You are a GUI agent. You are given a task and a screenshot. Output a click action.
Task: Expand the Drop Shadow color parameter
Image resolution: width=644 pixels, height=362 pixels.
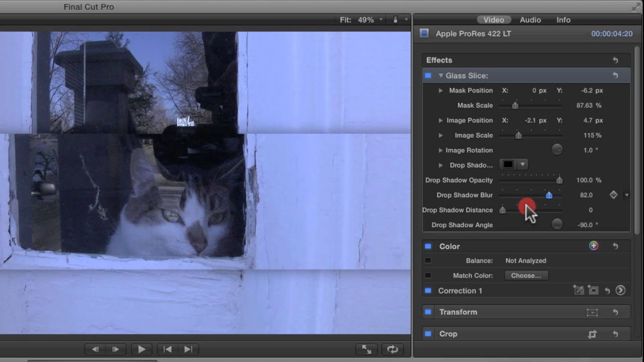(441, 165)
